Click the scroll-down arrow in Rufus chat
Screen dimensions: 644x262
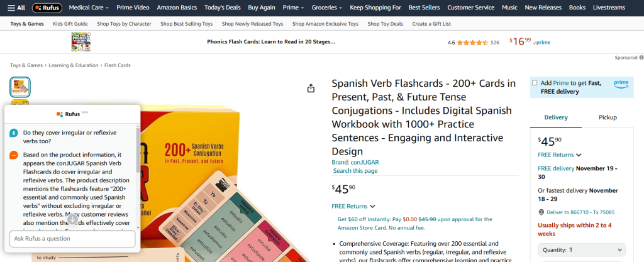73,219
